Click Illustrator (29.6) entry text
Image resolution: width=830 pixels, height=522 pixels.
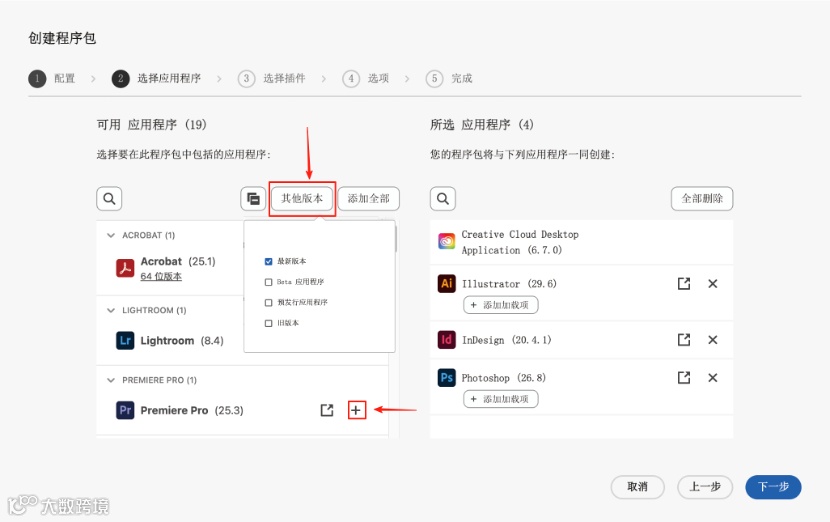[509, 284]
